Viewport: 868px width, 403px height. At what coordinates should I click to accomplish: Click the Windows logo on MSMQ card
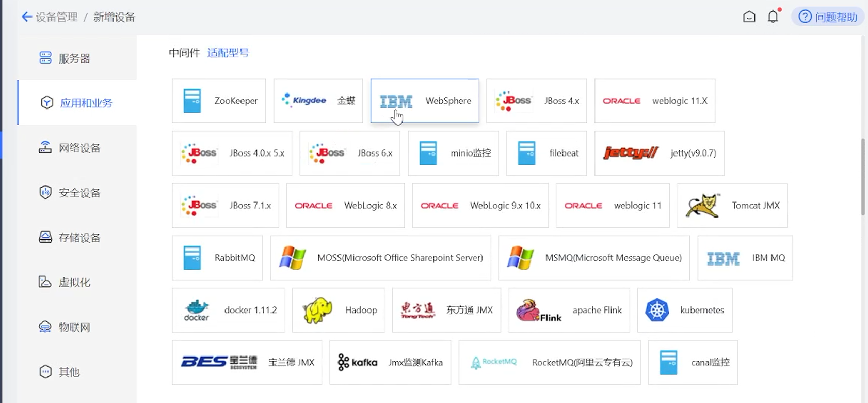520,257
